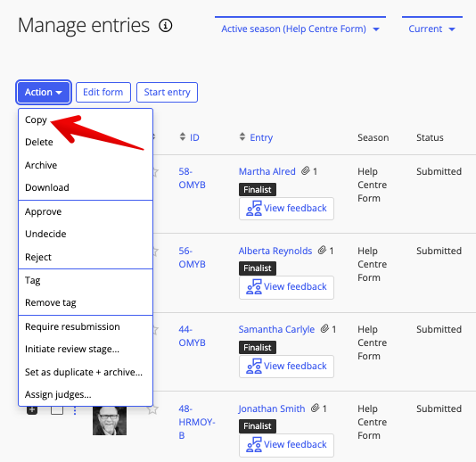The width and height of the screenshot is (476, 462).
Task: Open the Jonathan Smith entry link
Action: [271, 408]
